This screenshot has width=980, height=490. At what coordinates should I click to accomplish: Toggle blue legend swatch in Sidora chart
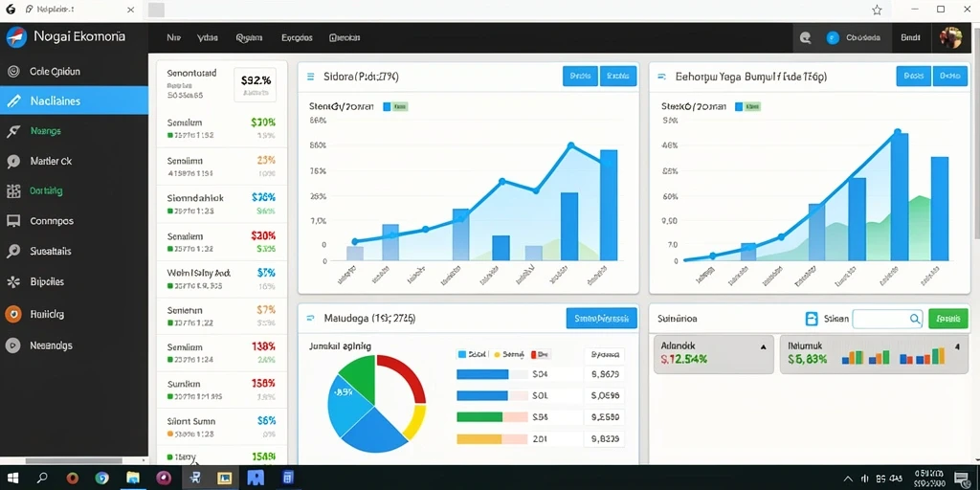[x=387, y=107]
